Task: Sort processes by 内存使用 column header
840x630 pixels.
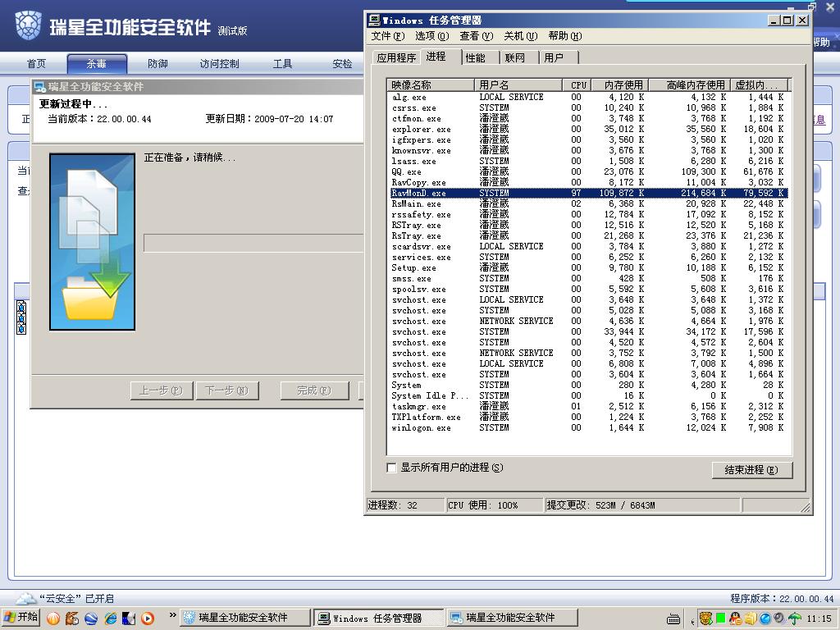Action: (620, 85)
